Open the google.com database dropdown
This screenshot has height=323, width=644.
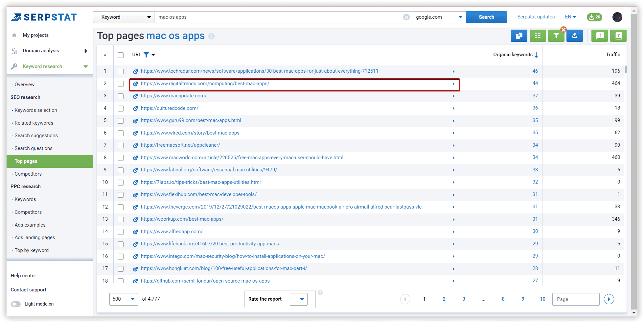pyautogui.click(x=439, y=17)
